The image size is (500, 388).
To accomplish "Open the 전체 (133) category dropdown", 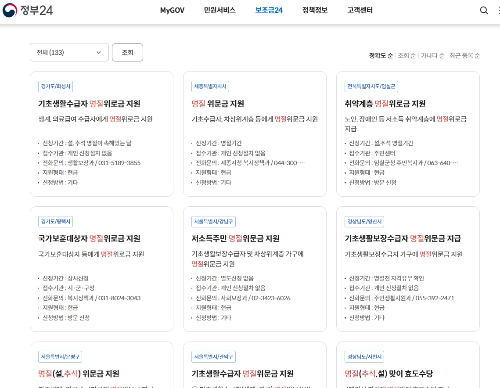I will point(69,52).
